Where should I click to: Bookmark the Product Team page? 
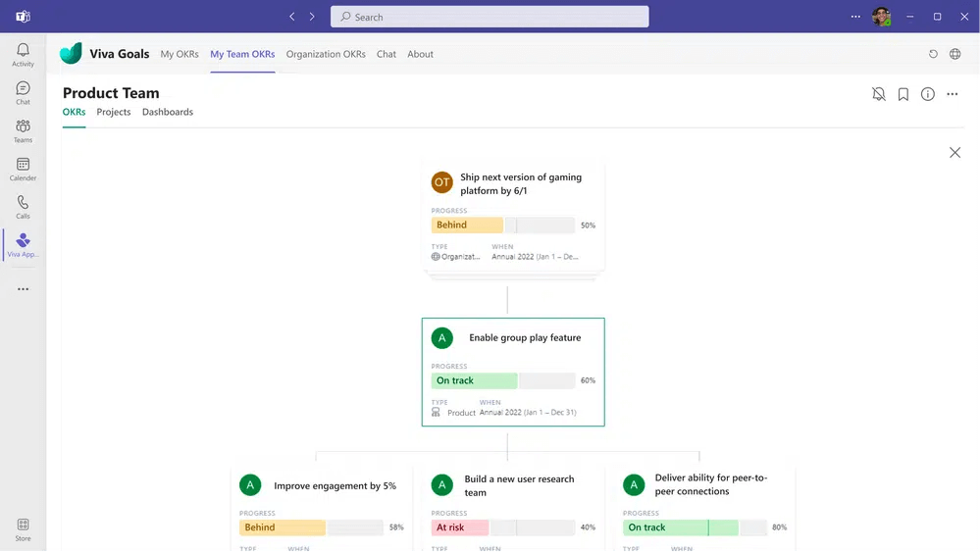click(x=903, y=94)
